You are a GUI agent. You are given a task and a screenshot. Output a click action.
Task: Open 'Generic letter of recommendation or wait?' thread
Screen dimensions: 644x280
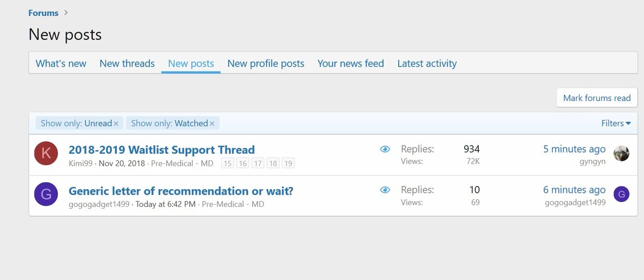[x=181, y=191]
